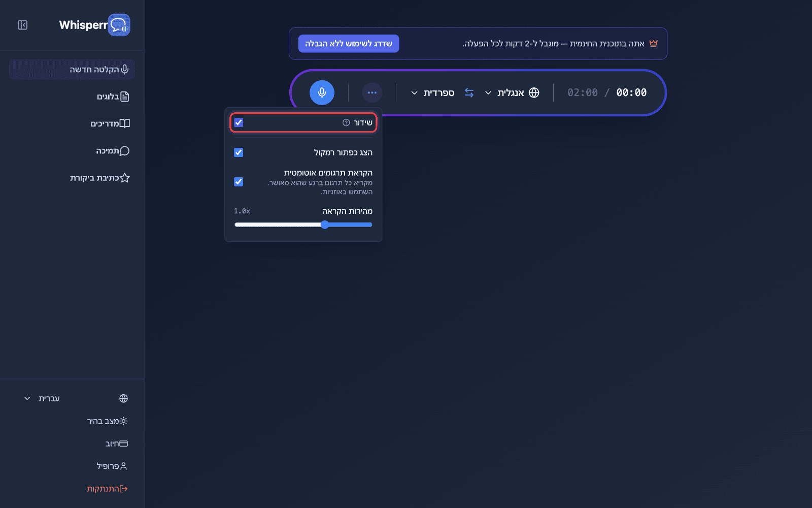Screen dimensions: 812x508
Task: Click the description under הקראת תרגומים אוטומטית
Action: click(320, 187)
